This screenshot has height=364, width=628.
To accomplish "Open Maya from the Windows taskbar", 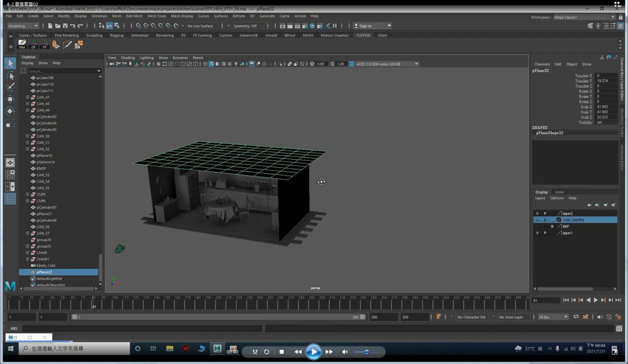I will (217, 348).
